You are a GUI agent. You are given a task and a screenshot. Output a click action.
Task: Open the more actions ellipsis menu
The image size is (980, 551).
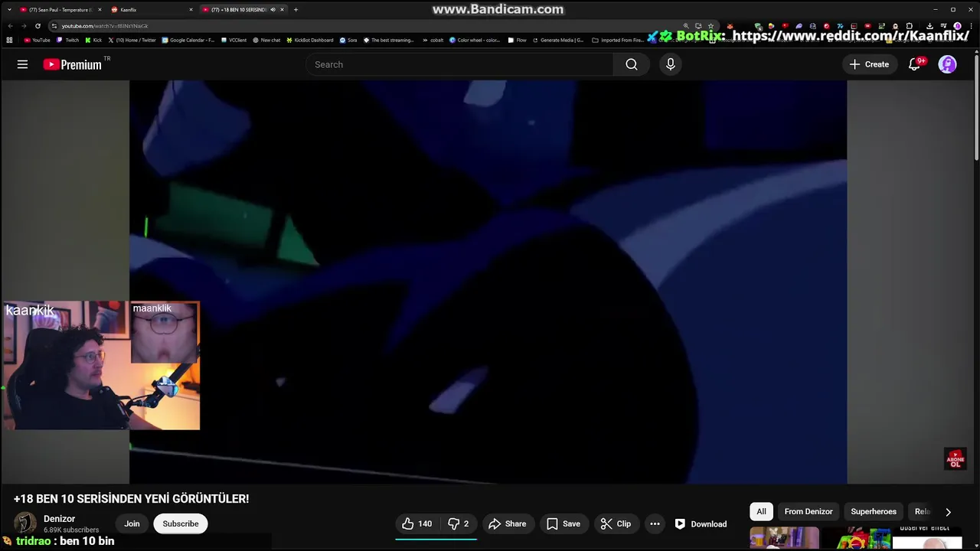pyautogui.click(x=655, y=523)
